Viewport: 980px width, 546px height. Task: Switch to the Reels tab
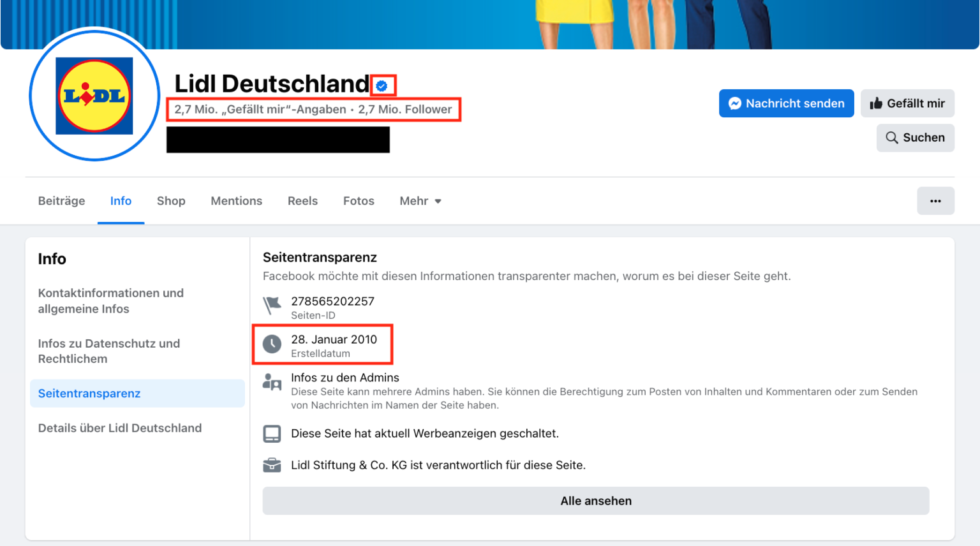coord(302,201)
